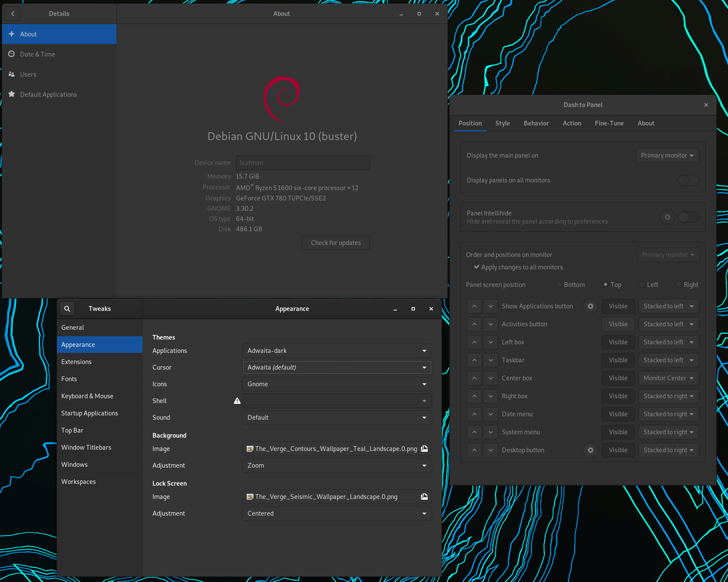Click Check for updates button

(336, 243)
